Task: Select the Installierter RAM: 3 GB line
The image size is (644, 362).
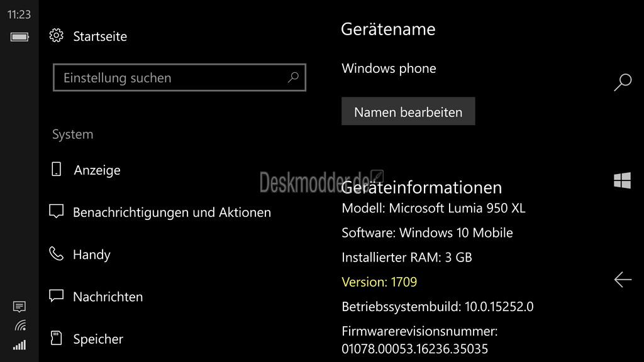Action: click(x=407, y=257)
